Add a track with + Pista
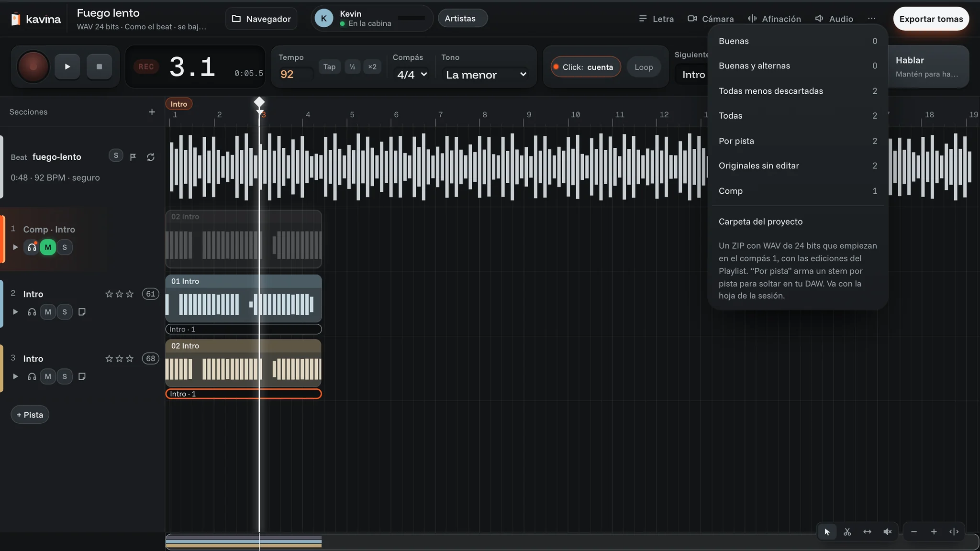Viewport: 980px width, 551px height. point(30,415)
